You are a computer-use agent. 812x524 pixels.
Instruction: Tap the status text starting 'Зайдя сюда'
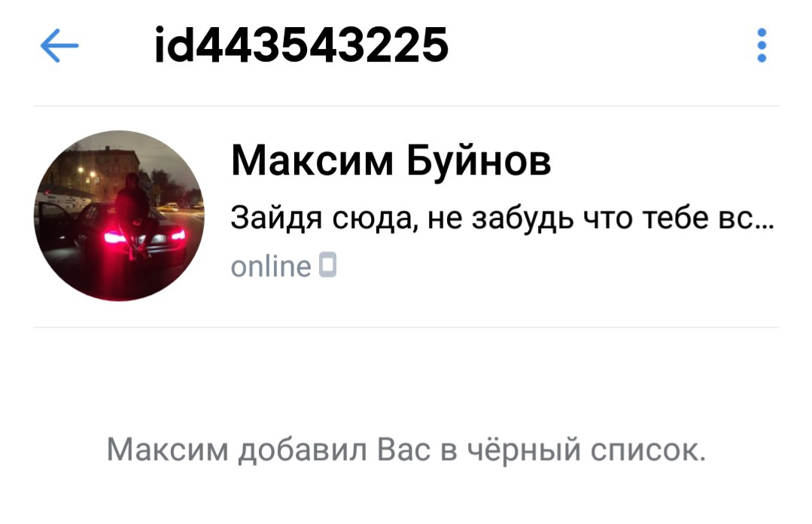tap(502, 217)
